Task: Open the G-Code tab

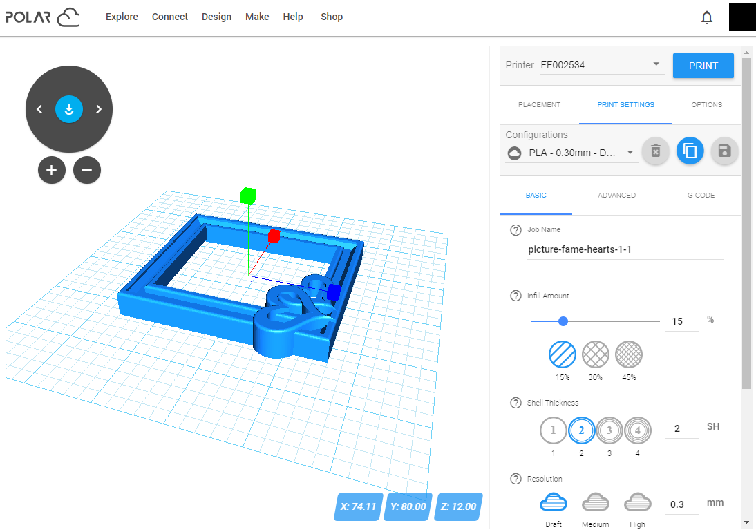Action: (x=701, y=195)
